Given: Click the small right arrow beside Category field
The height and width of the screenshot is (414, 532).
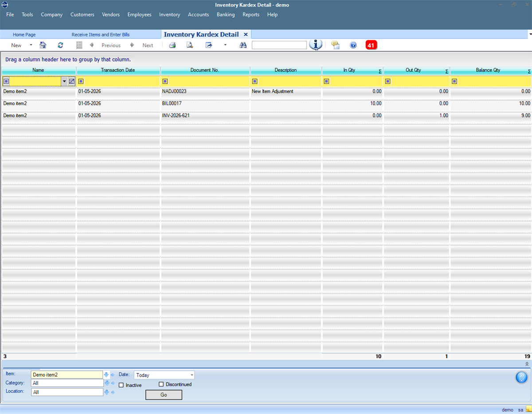Looking at the screenshot, I should (x=113, y=383).
